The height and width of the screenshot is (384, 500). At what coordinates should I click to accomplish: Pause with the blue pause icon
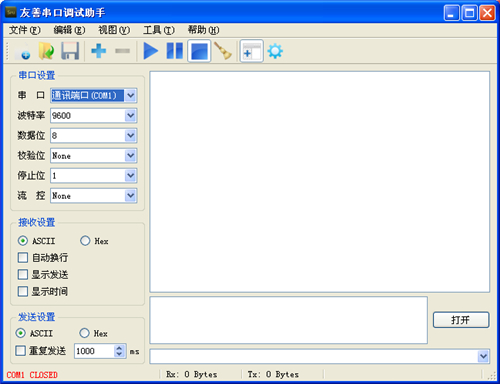point(175,51)
